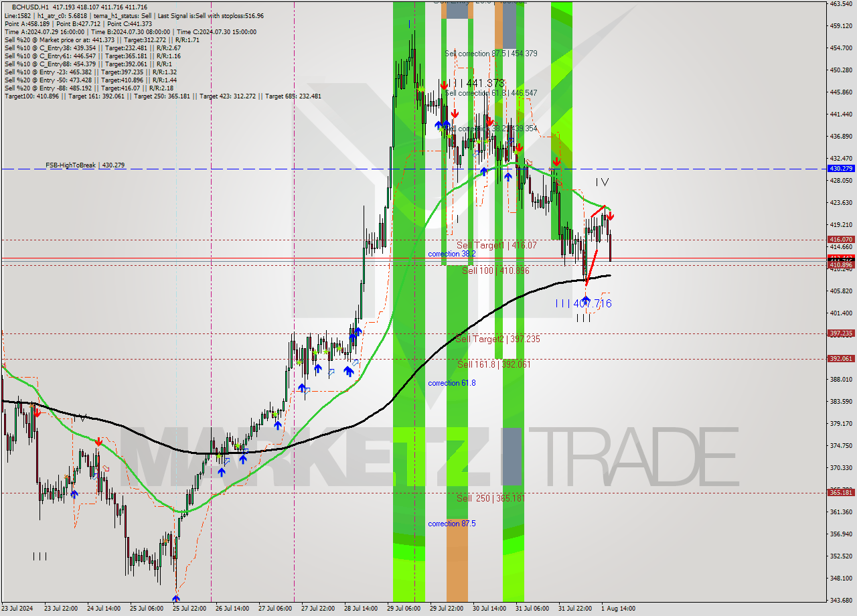Click the 'Sell 100 | 410.896' label
This screenshot has height=616, width=857.
[x=496, y=271]
